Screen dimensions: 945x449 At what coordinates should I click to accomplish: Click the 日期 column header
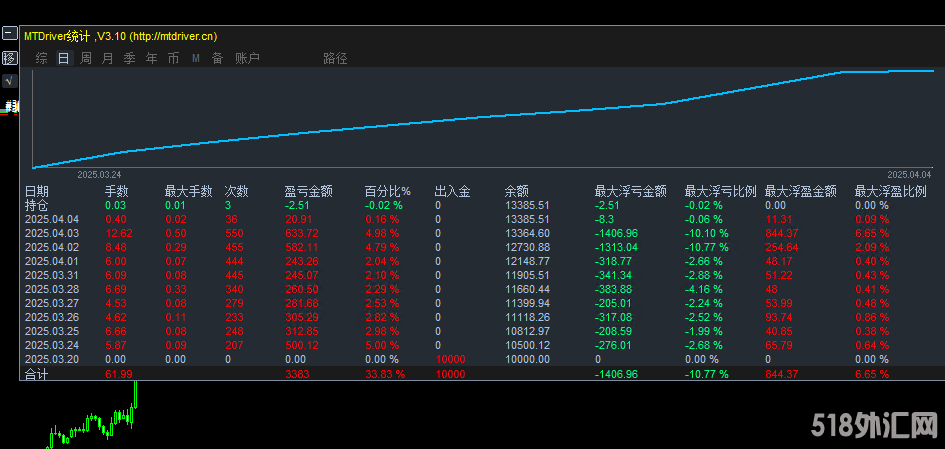coord(36,191)
